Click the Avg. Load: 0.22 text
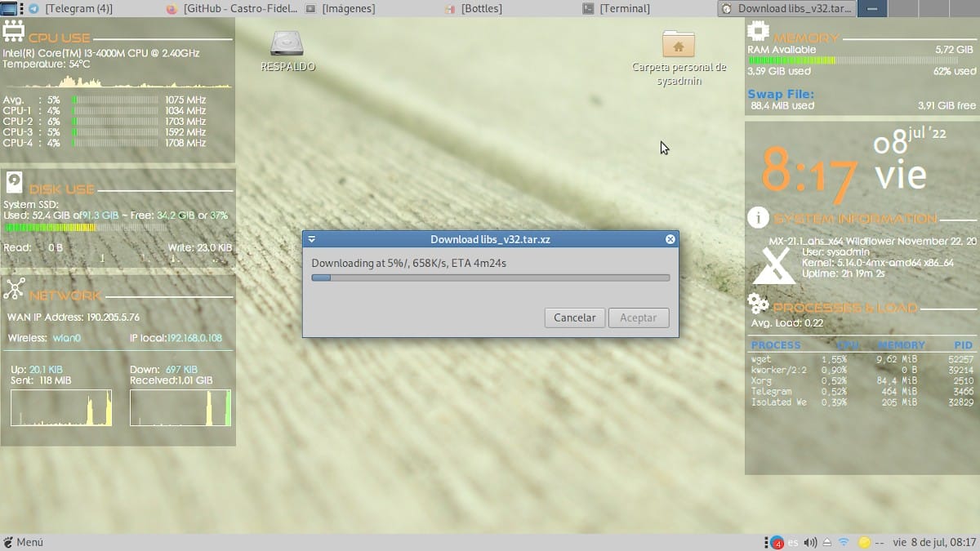Viewport: 980px width, 551px height. [787, 323]
